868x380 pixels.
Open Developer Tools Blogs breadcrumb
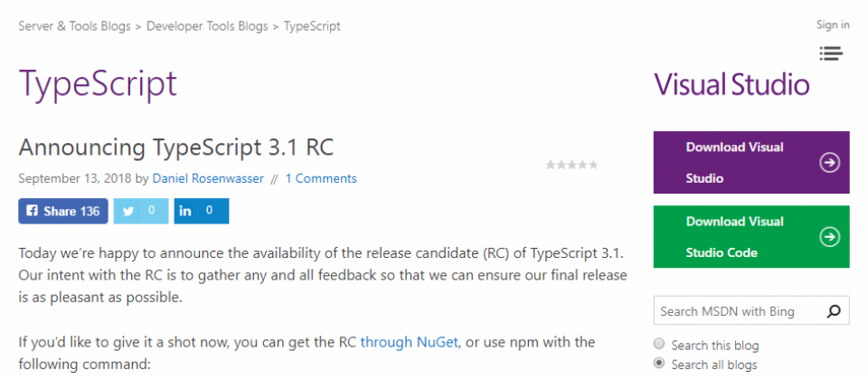[207, 26]
